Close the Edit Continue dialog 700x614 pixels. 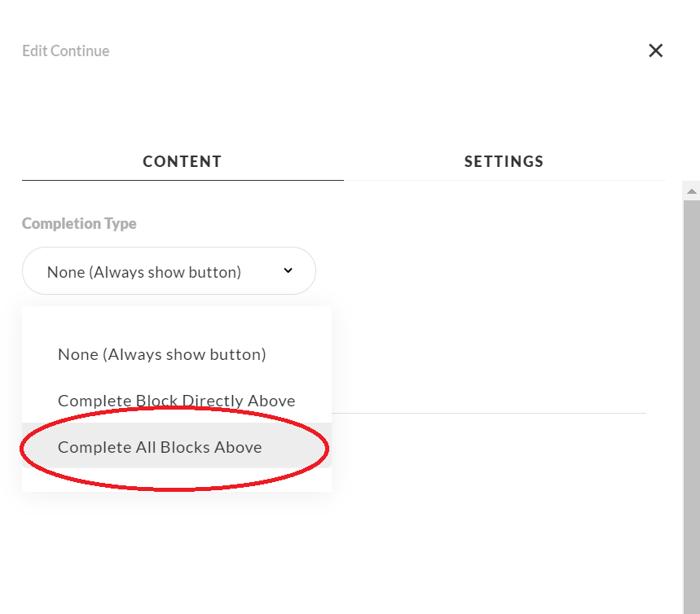tap(655, 50)
